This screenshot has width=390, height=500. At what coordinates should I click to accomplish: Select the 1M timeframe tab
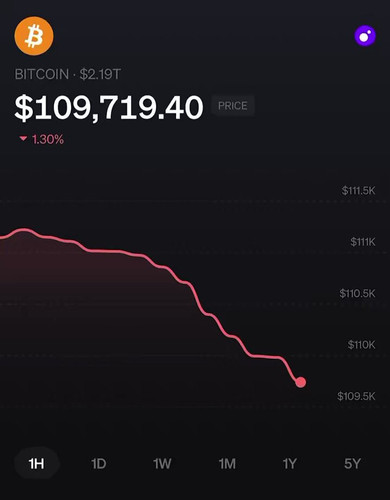[x=227, y=464]
